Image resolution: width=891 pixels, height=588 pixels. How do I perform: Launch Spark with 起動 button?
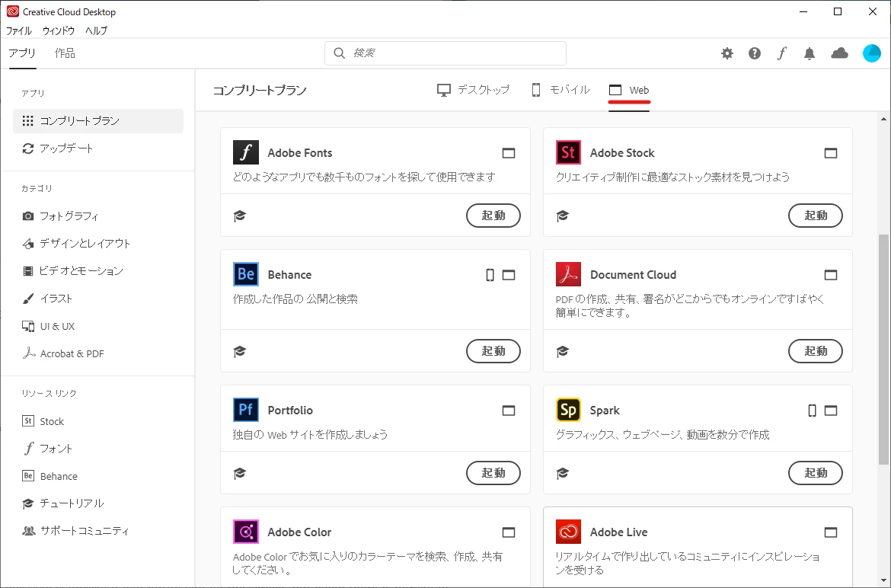pyautogui.click(x=816, y=473)
